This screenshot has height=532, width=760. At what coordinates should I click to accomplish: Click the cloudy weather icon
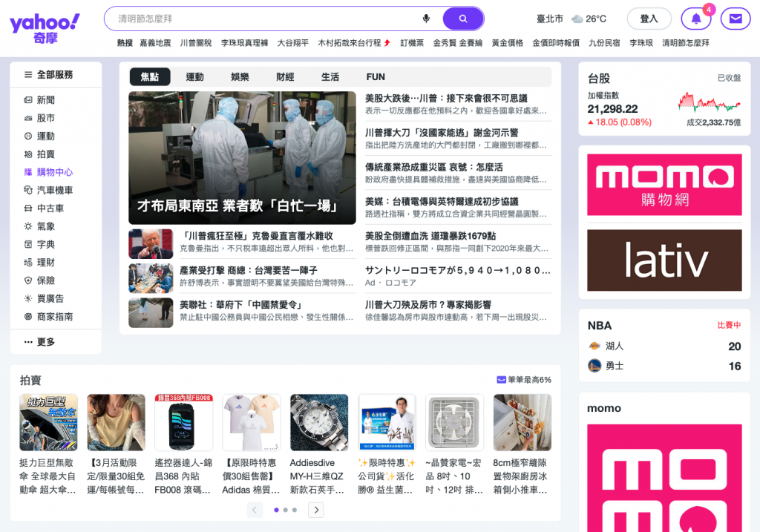click(577, 19)
